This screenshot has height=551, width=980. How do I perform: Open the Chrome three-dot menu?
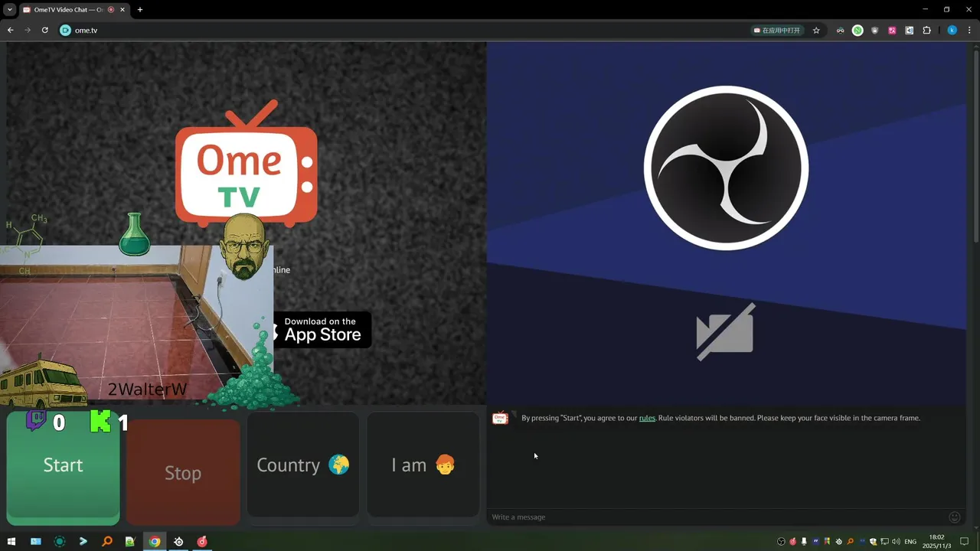tap(969, 31)
